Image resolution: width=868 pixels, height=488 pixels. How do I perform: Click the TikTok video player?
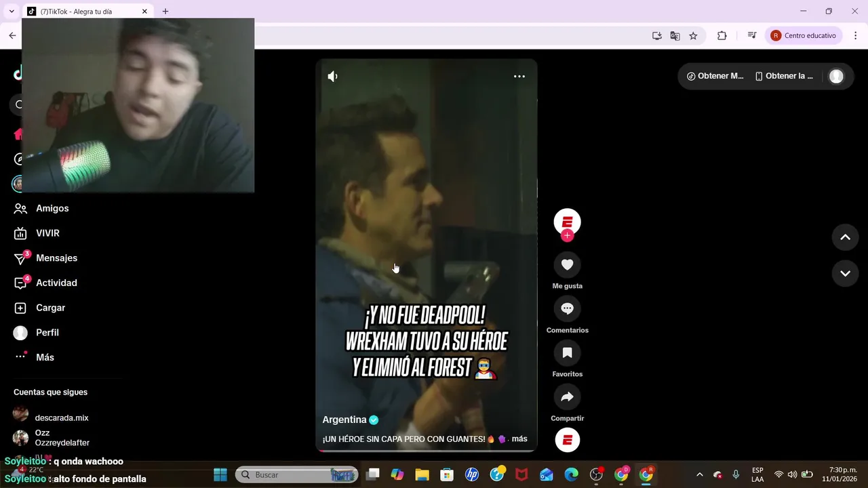pyautogui.click(x=427, y=256)
